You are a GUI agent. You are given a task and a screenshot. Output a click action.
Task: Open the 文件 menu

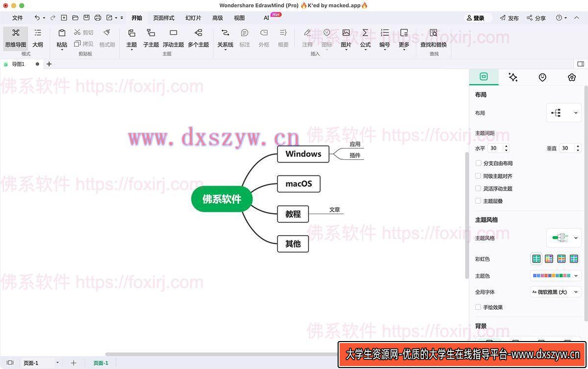coord(18,18)
